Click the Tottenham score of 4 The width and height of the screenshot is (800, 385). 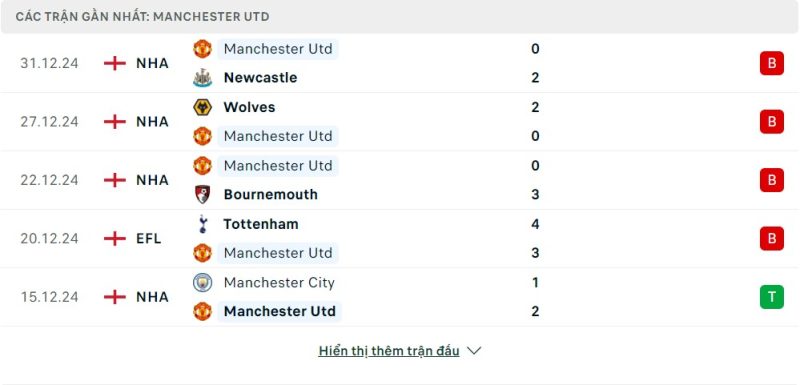click(535, 224)
